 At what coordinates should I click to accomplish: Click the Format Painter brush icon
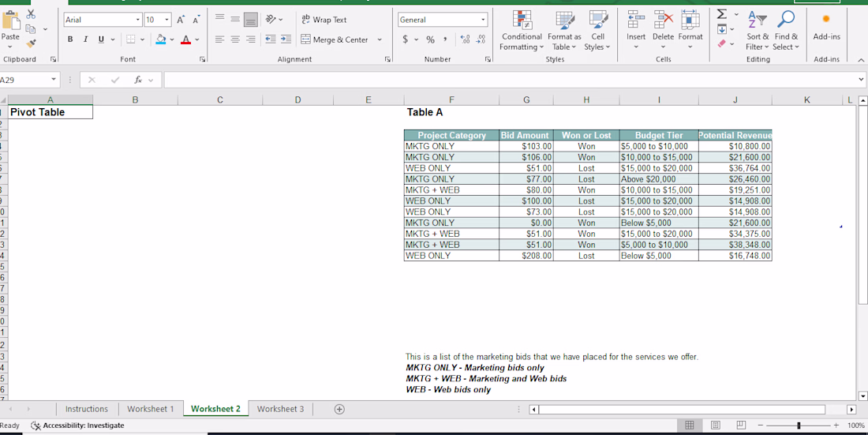click(x=31, y=43)
